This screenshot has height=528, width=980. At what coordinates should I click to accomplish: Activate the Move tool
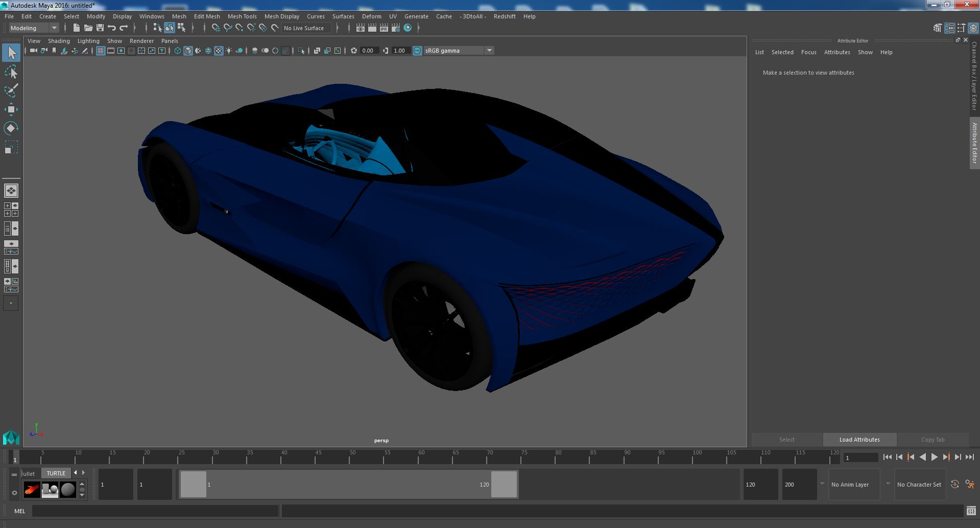(x=11, y=109)
